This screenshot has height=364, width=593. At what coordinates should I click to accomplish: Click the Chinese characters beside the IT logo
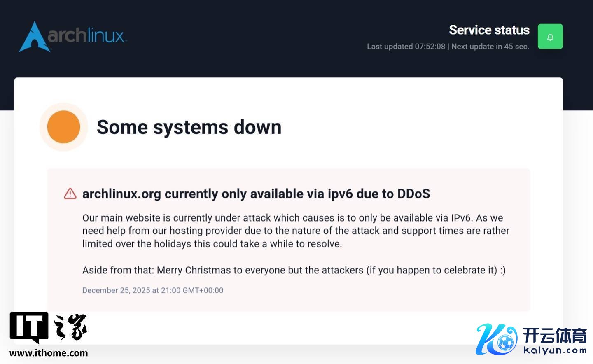(70, 327)
